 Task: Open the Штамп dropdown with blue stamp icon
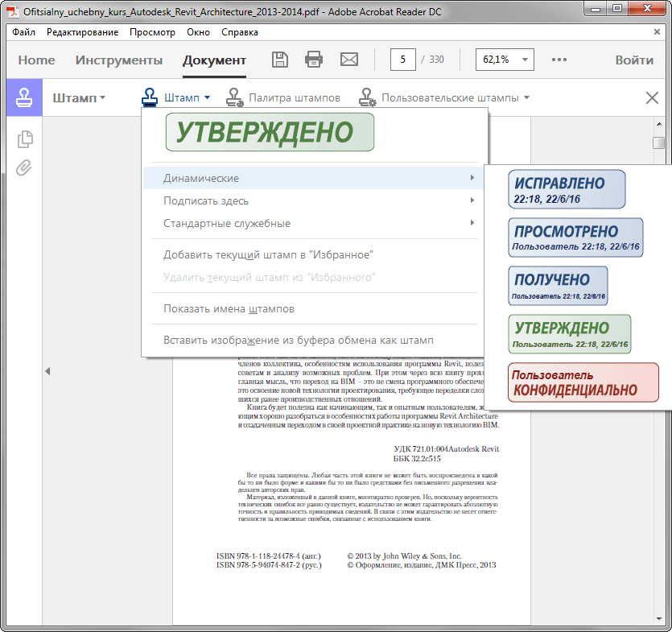175,97
